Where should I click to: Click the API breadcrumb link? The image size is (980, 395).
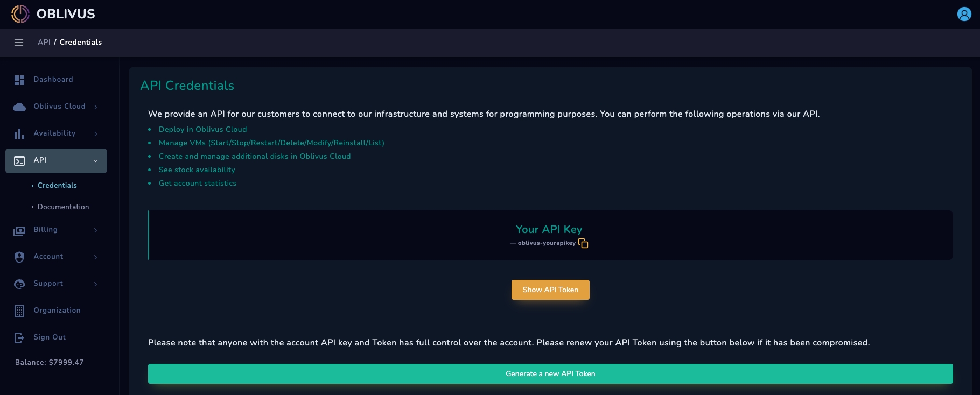tap(44, 42)
